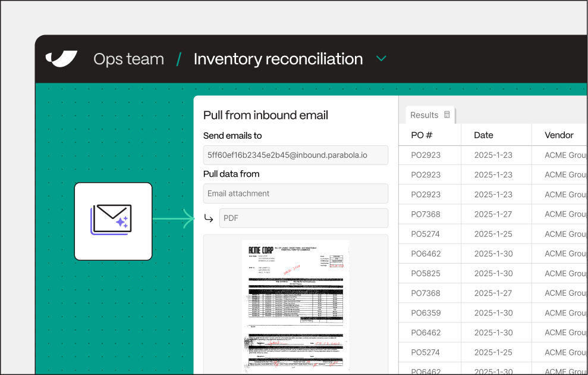Screen dimensions: 588x375
Task: Select the vendor cell in PO6359 row
Action: click(559, 312)
